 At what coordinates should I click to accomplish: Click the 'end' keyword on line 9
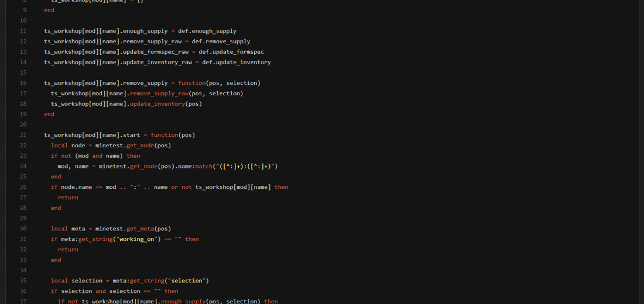tap(49, 11)
